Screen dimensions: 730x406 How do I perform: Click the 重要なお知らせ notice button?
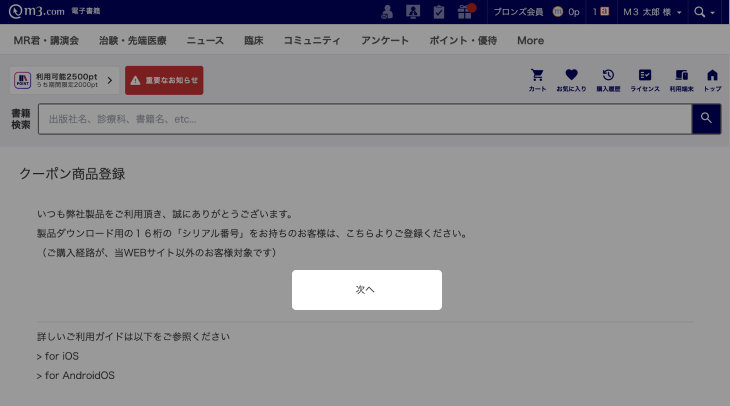pos(164,80)
